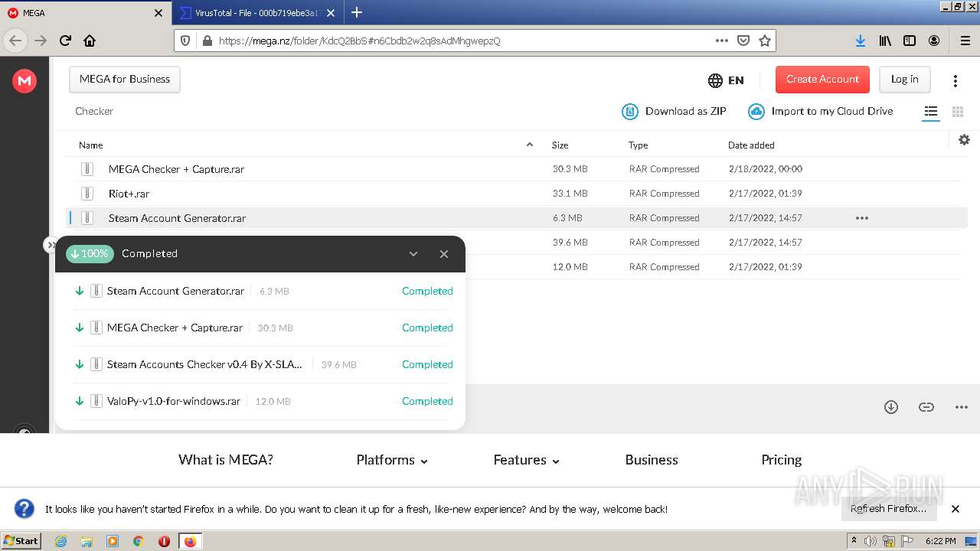Open Chrome from the taskbar
This screenshot has height=551, width=980.
click(x=139, y=541)
